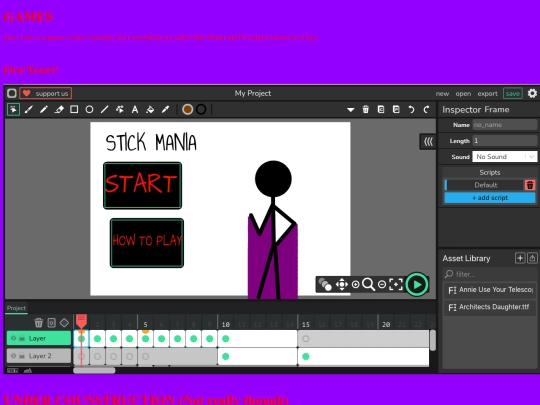Click the pan tool icon
Viewport: 540px width, 405px height.
342,284
